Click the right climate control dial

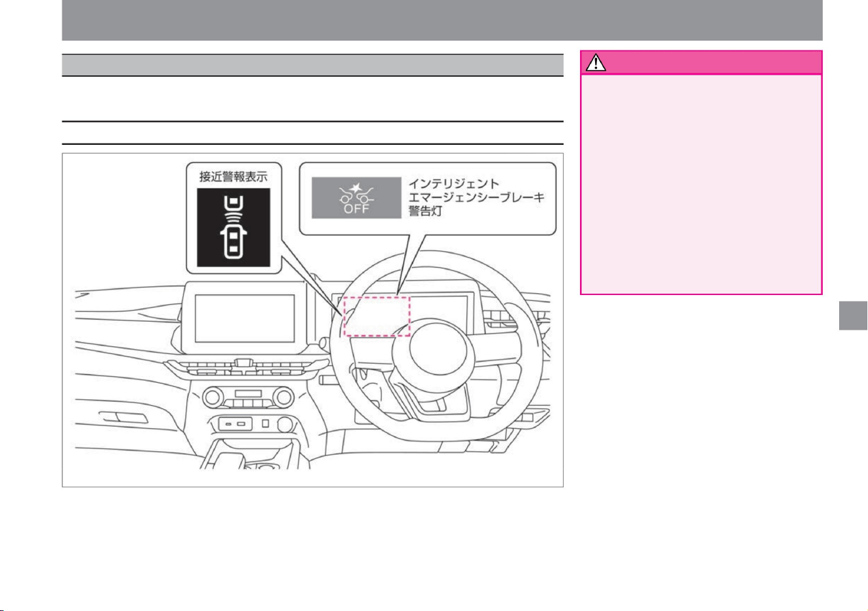pyautogui.click(x=282, y=396)
